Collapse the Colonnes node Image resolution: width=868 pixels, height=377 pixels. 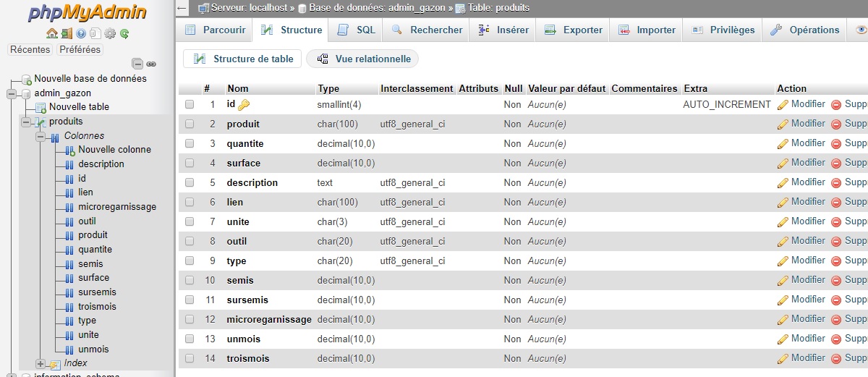coord(40,136)
